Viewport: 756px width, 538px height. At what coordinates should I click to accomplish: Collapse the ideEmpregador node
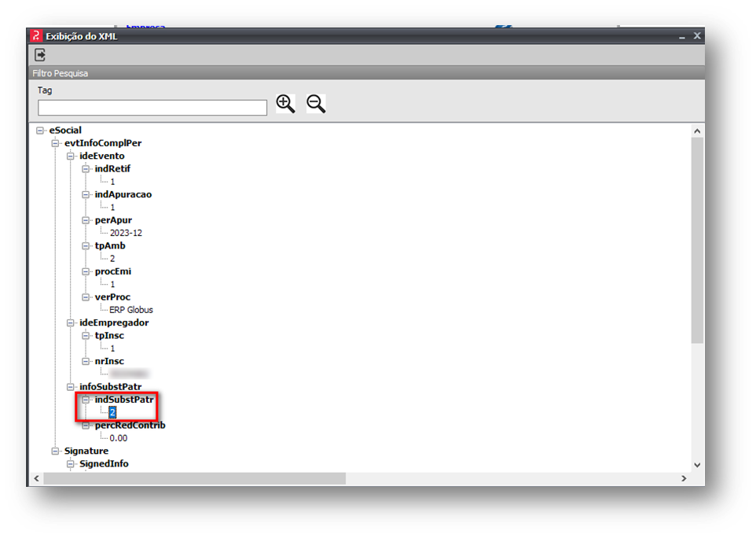pyautogui.click(x=71, y=322)
